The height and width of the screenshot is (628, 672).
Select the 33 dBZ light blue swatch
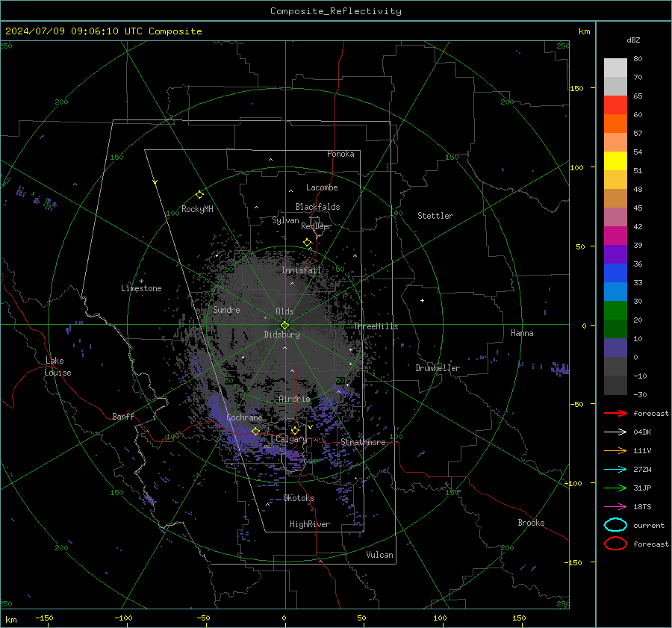pyautogui.click(x=615, y=291)
